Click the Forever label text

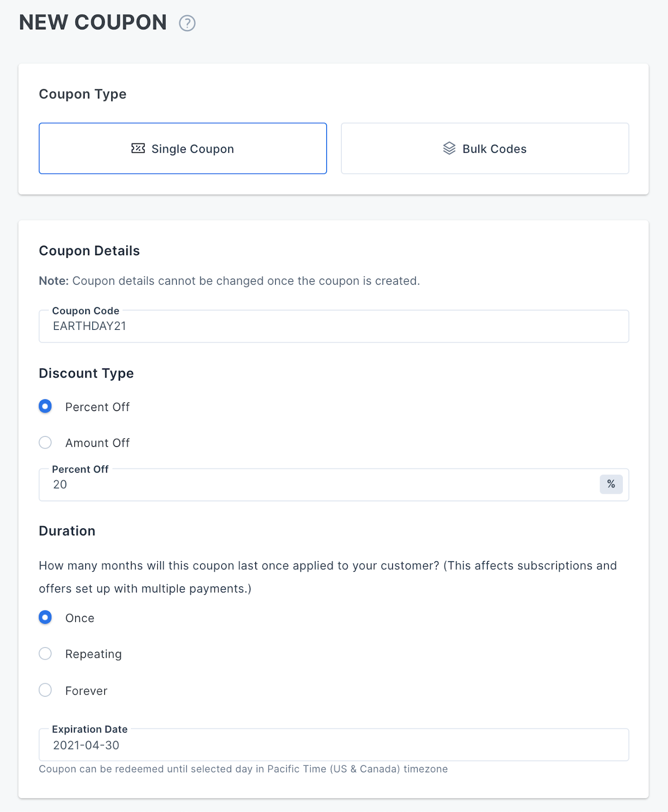click(86, 691)
